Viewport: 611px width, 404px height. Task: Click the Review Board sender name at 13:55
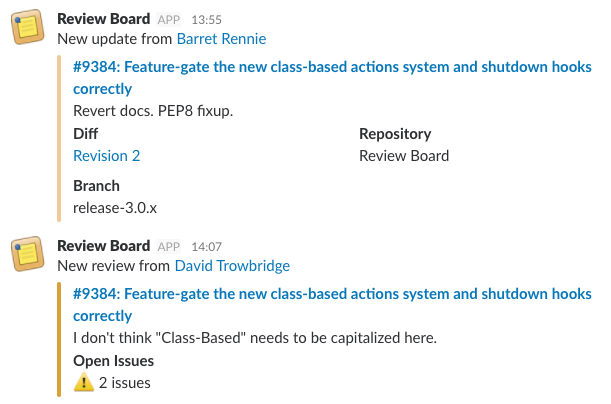click(x=104, y=19)
